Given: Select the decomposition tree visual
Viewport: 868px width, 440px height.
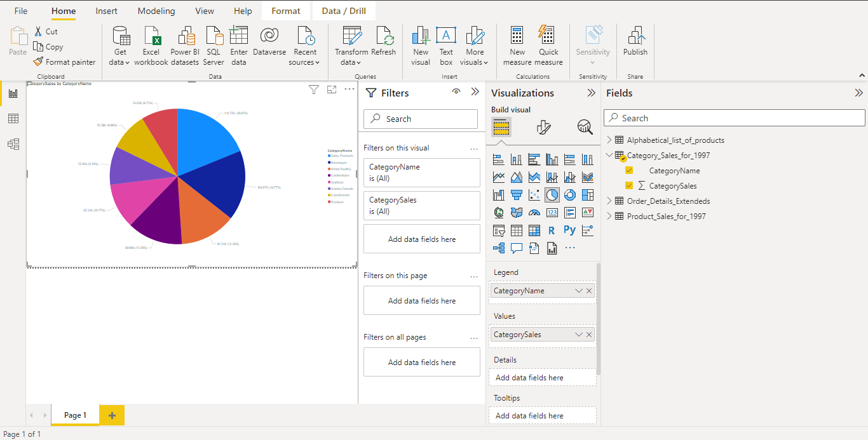Looking at the screenshot, I should (499, 248).
